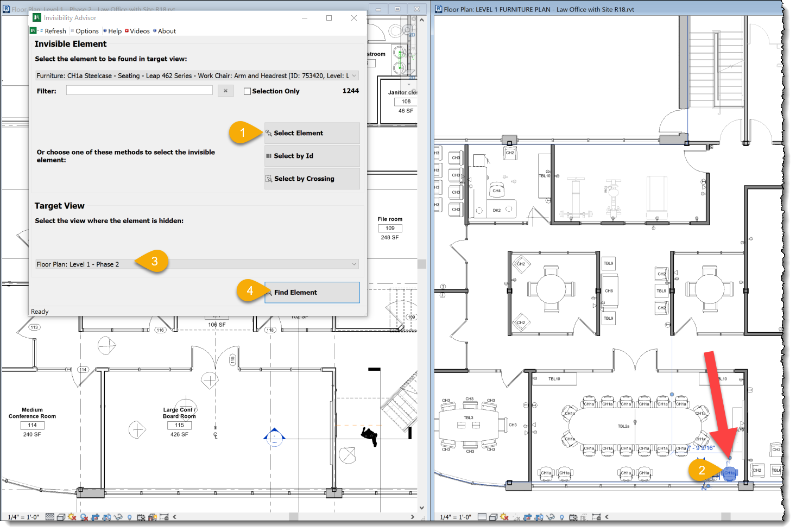This screenshot has height=532, width=796.
Task: Enable the Selection Only checkbox
Action: [248, 91]
